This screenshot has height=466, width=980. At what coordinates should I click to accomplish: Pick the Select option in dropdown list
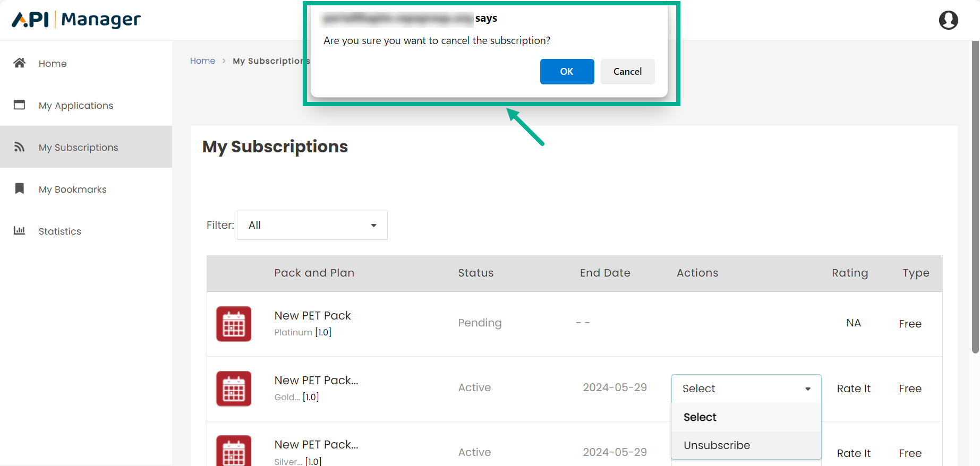[700, 417]
